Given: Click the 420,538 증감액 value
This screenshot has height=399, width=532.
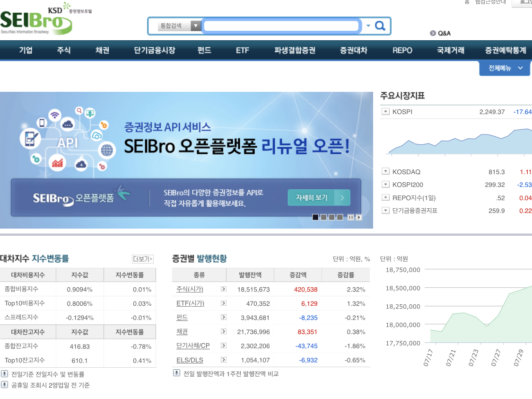Looking at the screenshot, I should point(305,289).
